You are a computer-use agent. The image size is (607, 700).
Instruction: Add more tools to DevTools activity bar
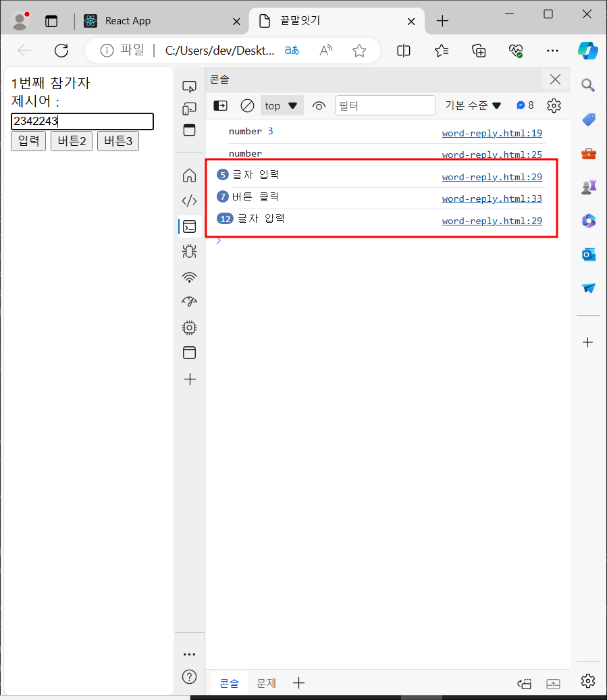click(x=190, y=379)
